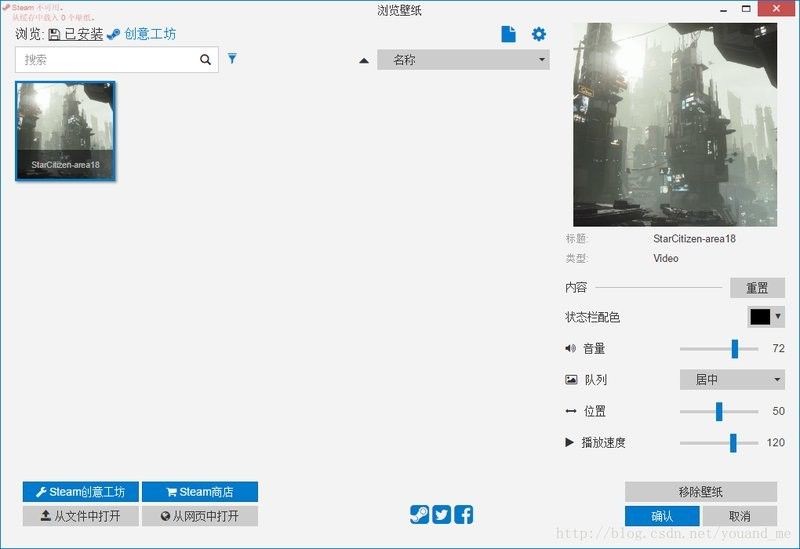Screen dimensions: 800x549
Task: Open the taskbar color swatch picker
Action: point(766,317)
